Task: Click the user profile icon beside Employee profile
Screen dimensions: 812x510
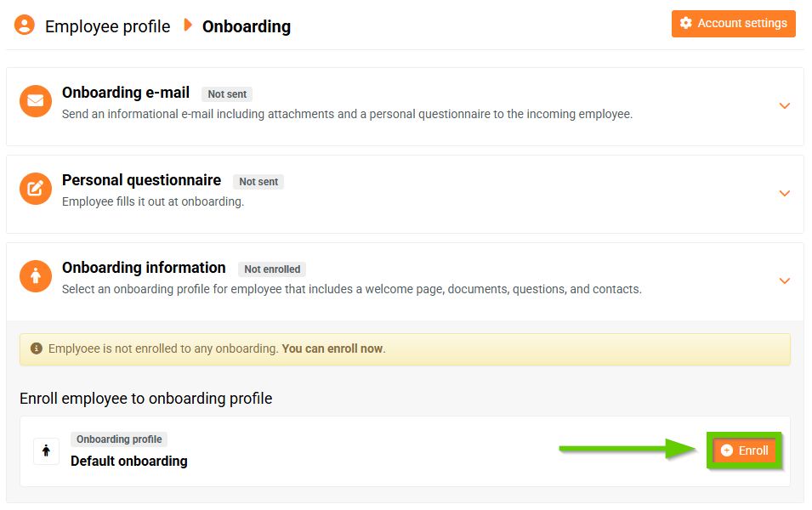Action: [x=25, y=25]
